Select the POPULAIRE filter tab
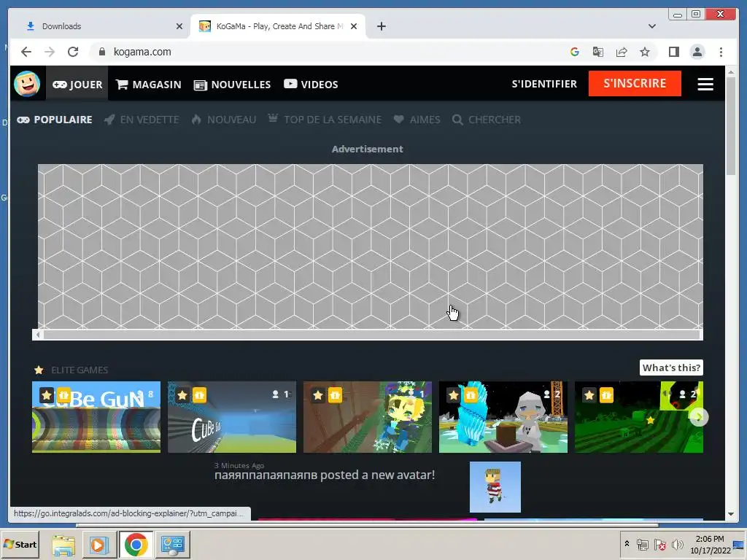The width and height of the screenshot is (747, 560). 55,120
